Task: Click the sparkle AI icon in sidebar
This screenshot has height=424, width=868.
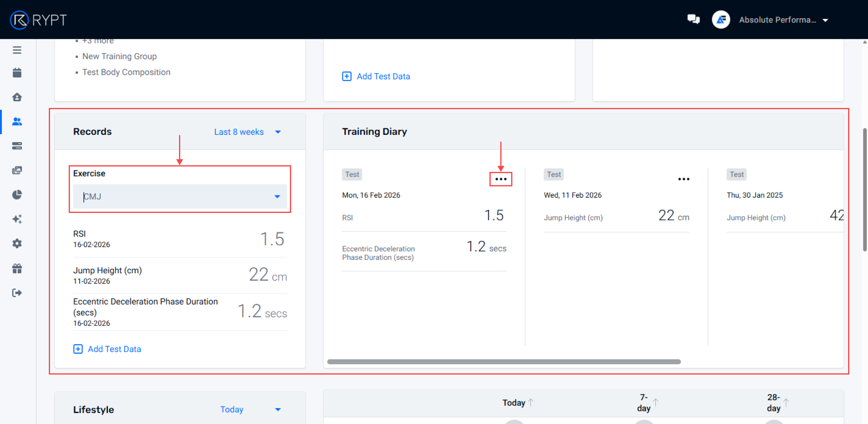Action: [17, 219]
